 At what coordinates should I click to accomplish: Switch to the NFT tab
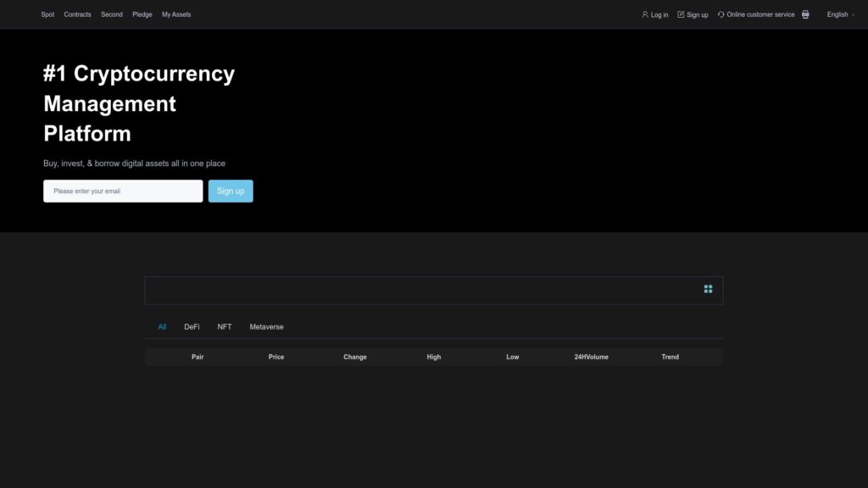tap(224, 326)
